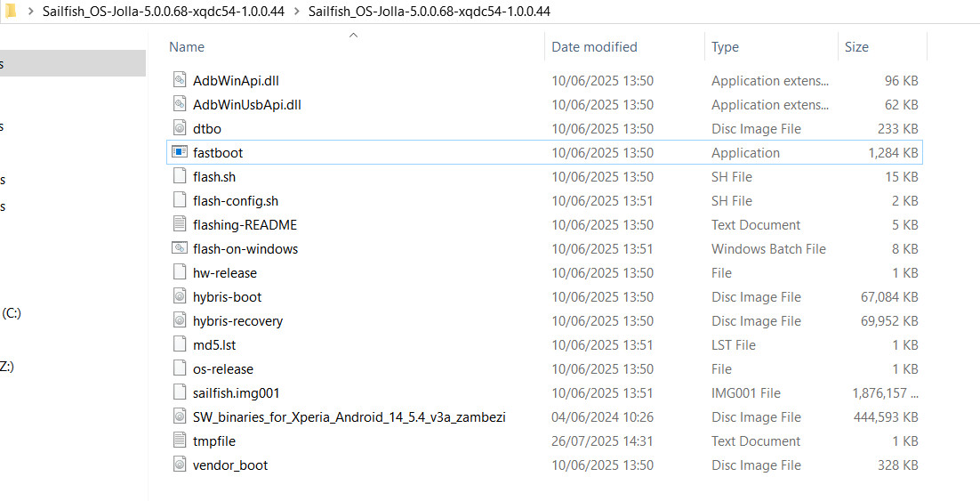Click the flashing-README text document icon

click(179, 225)
